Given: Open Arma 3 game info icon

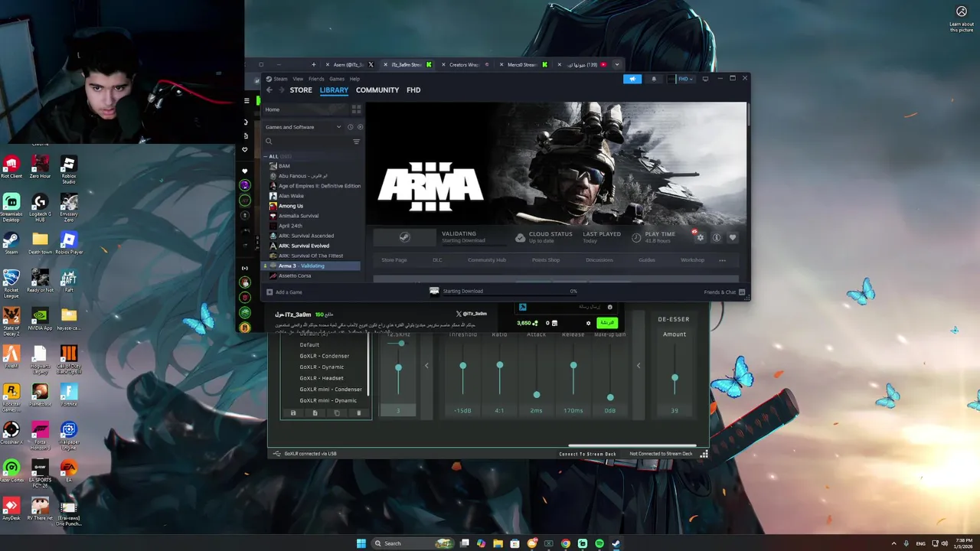Looking at the screenshot, I should 716,237.
